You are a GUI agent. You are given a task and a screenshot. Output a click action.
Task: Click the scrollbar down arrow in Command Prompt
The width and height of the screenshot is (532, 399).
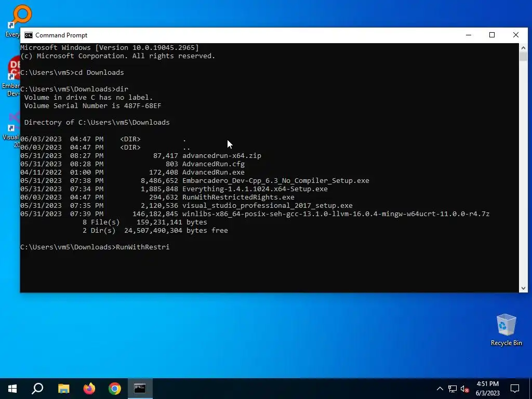[523, 288]
